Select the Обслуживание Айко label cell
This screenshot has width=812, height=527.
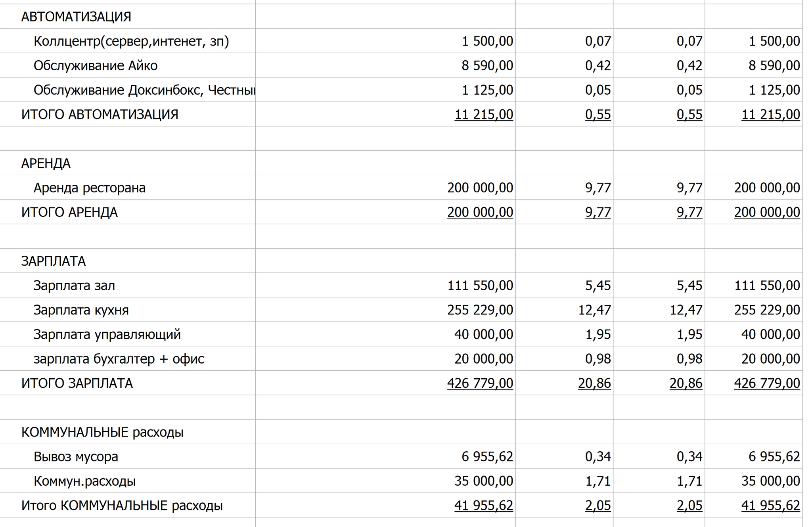(x=95, y=65)
